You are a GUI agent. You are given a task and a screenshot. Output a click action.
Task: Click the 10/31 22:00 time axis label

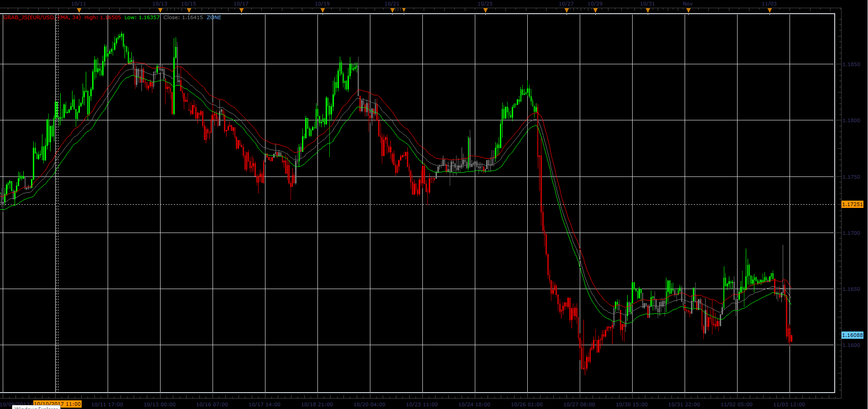(x=684, y=404)
